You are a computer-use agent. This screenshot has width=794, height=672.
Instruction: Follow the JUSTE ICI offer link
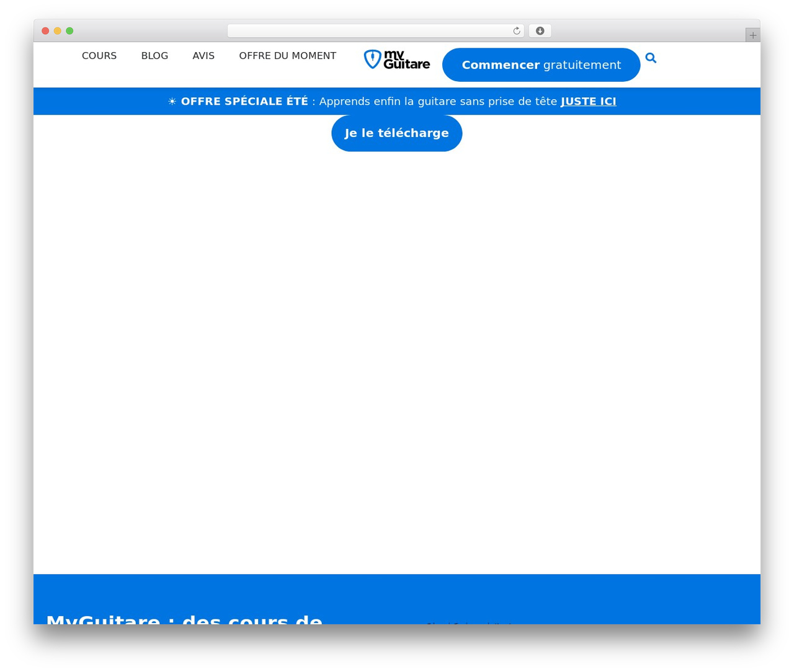coord(588,101)
